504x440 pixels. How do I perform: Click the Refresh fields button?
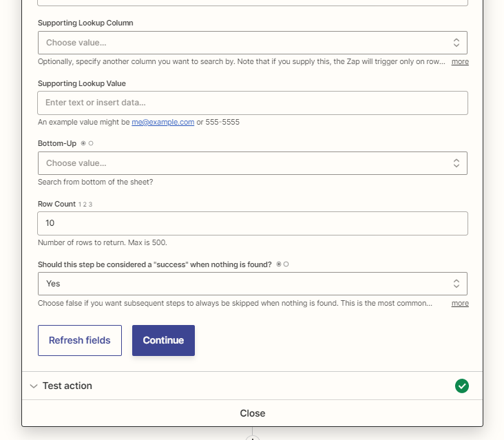(80, 340)
